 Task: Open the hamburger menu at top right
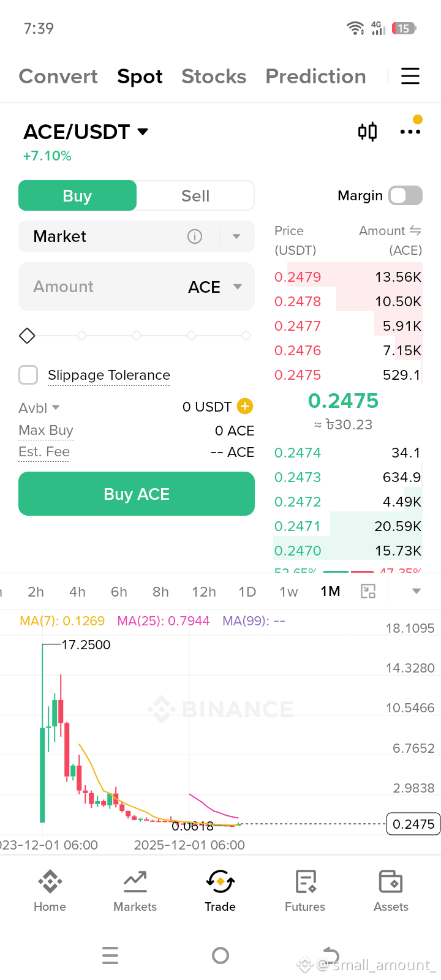tap(410, 76)
